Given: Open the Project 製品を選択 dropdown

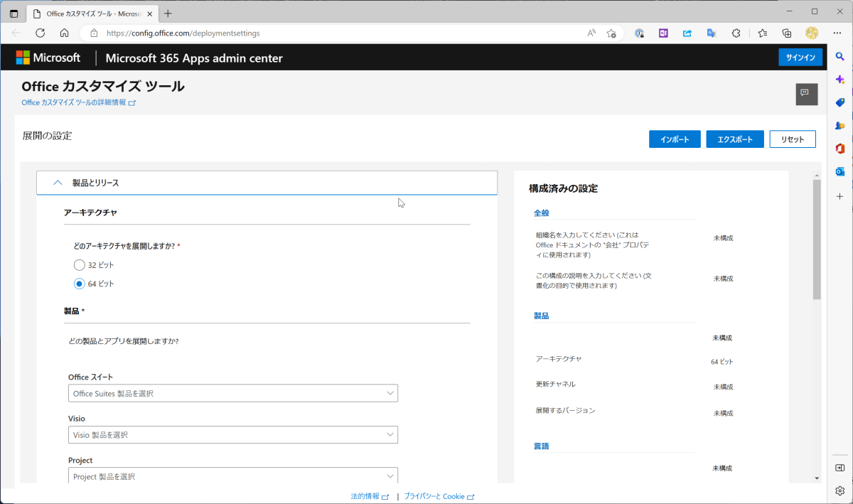Looking at the screenshot, I should 233,476.
